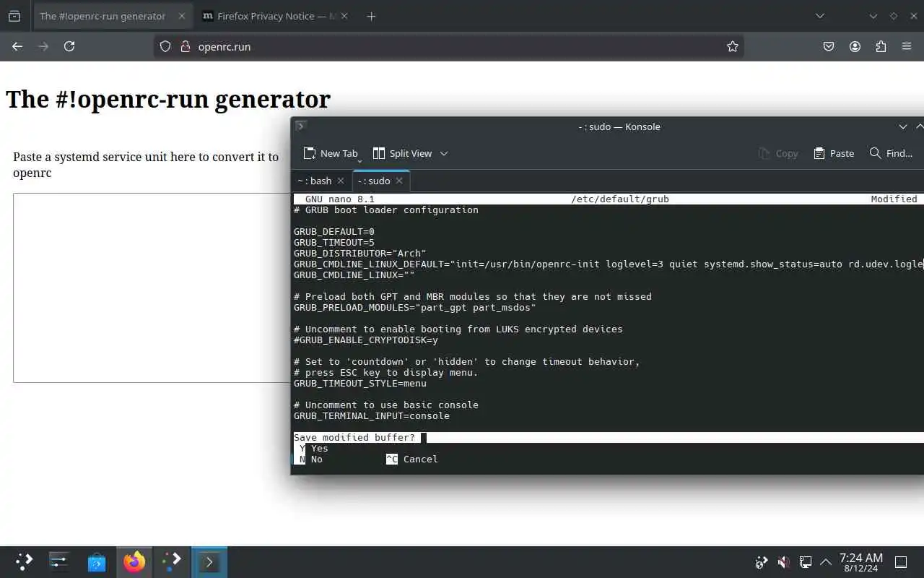Show site security lock information
Viewport: 924px width, 578px height.
pos(185,46)
